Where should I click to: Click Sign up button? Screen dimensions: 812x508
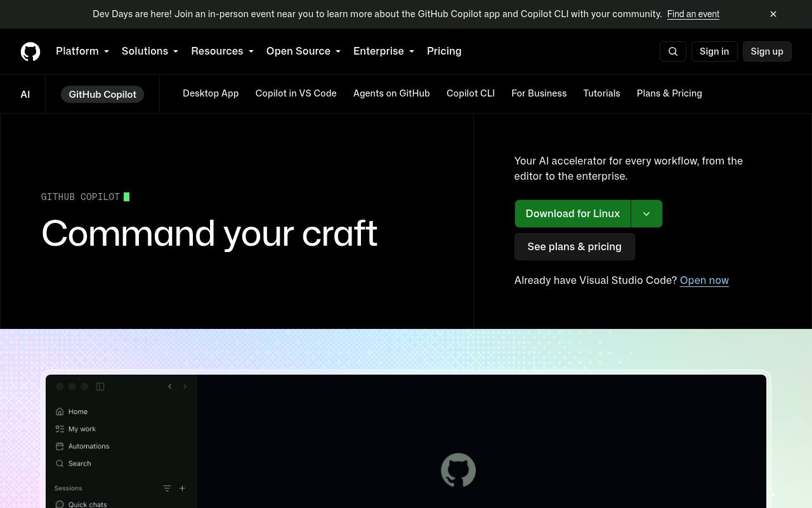[767, 51]
